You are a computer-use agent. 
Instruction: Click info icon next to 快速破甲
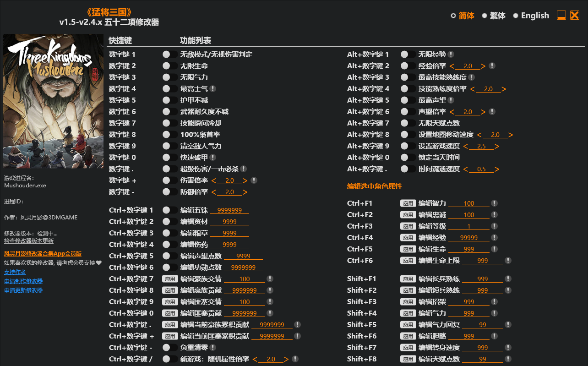(213, 158)
